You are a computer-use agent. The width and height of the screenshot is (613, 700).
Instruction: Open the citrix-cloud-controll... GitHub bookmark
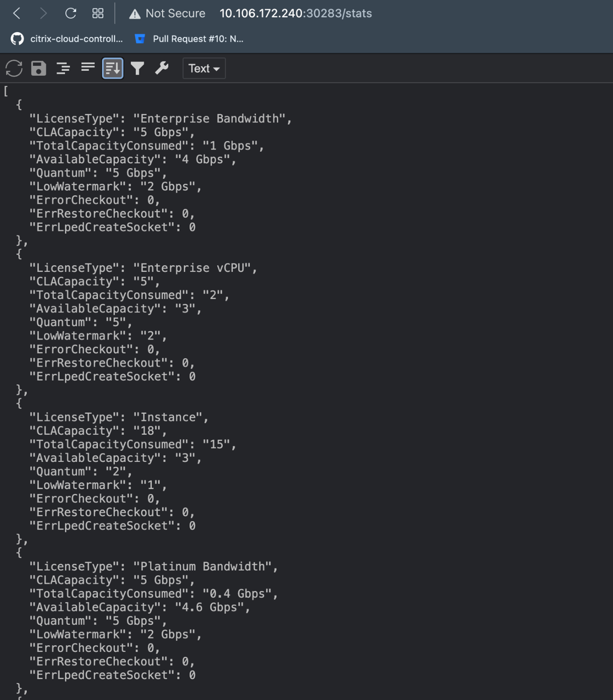point(67,39)
